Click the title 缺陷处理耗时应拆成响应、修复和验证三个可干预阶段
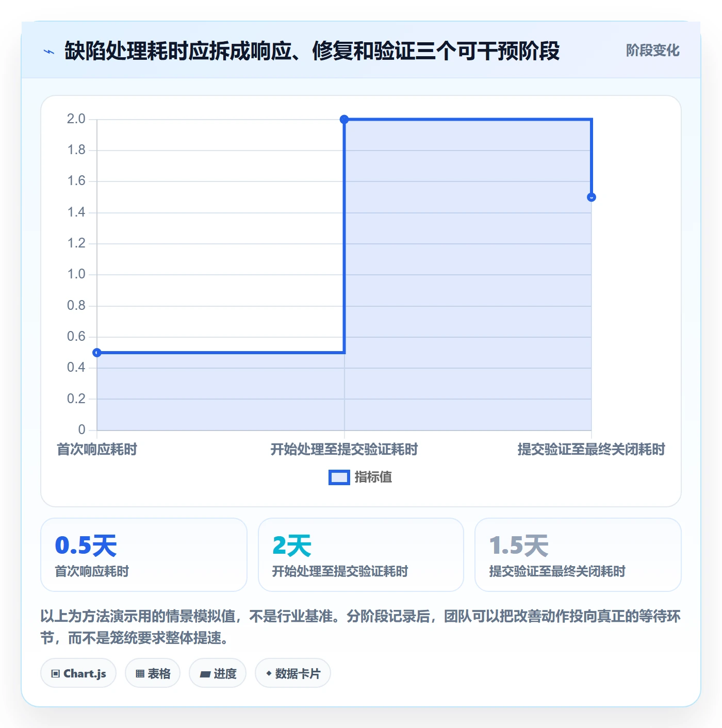The image size is (722, 728). click(x=312, y=51)
